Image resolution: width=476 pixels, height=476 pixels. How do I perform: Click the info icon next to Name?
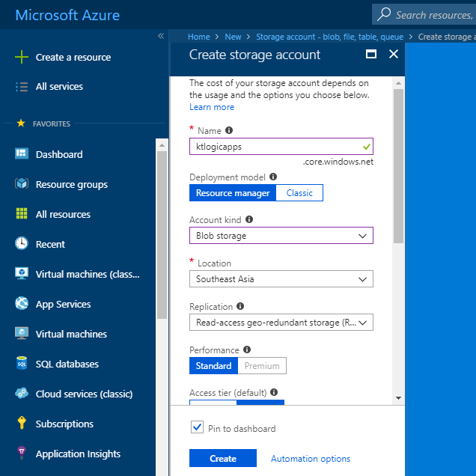tap(229, 130)
